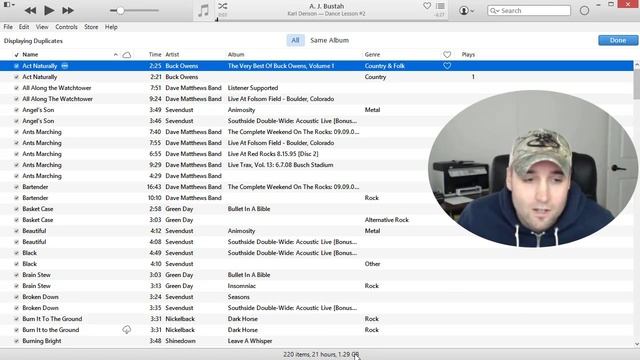
Task: Sort by the Album column header
Action: pos(236,55)
